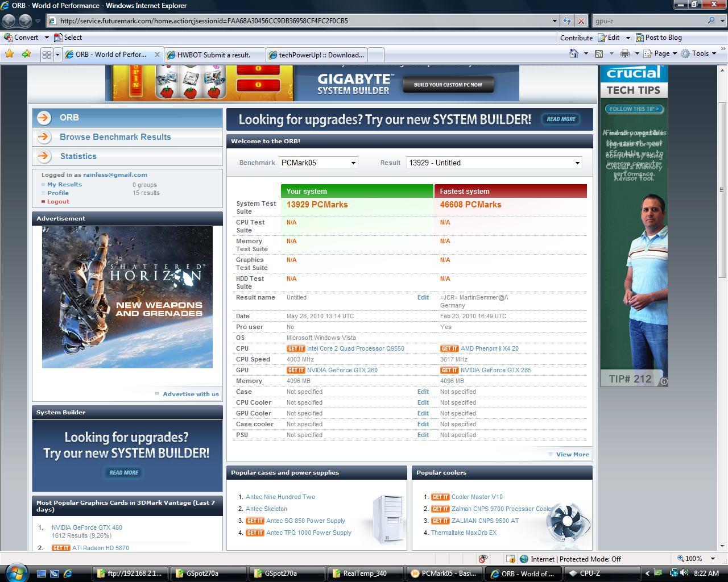
Task: Open the Favorites Center star icon
Action: (10, 54)
